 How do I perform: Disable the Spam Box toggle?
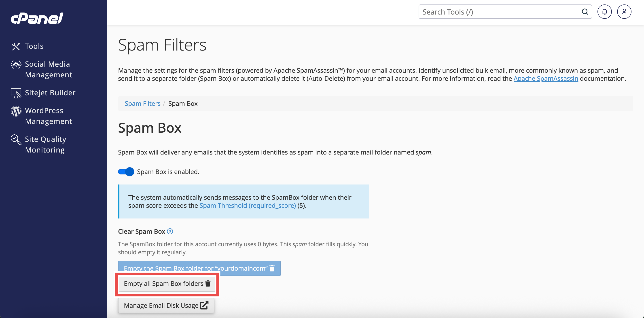click(x=126, y=172)
